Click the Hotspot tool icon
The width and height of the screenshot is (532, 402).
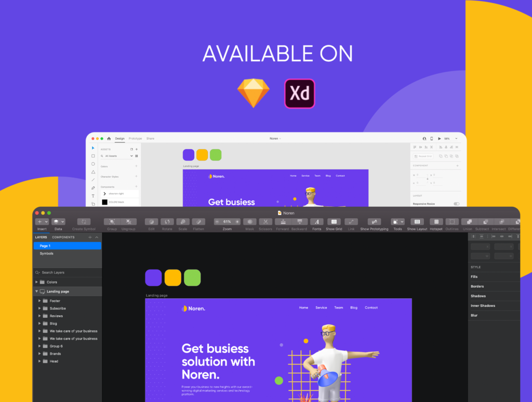tap(436, 222)
